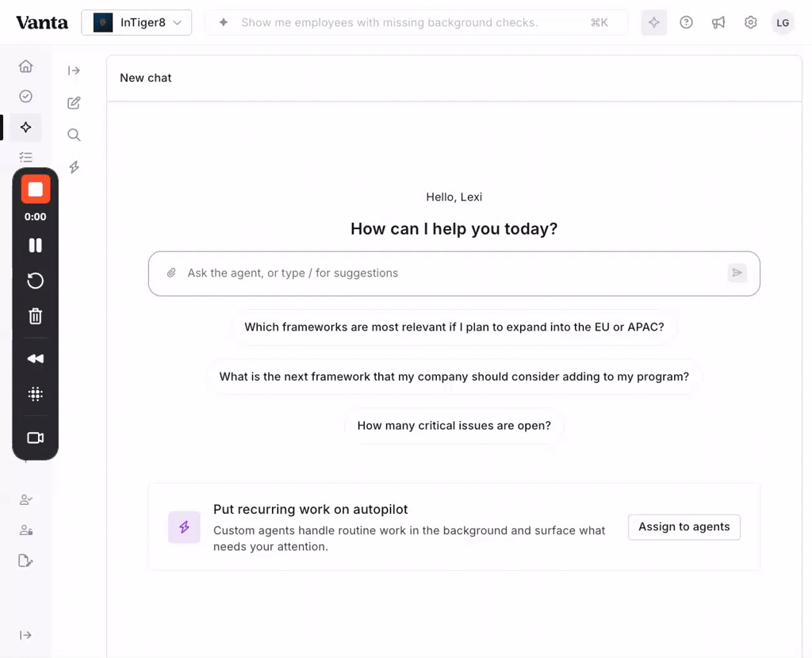Send the message with arrow button
812x658 pixels.
pyautogui.click(x=737, y=273)
